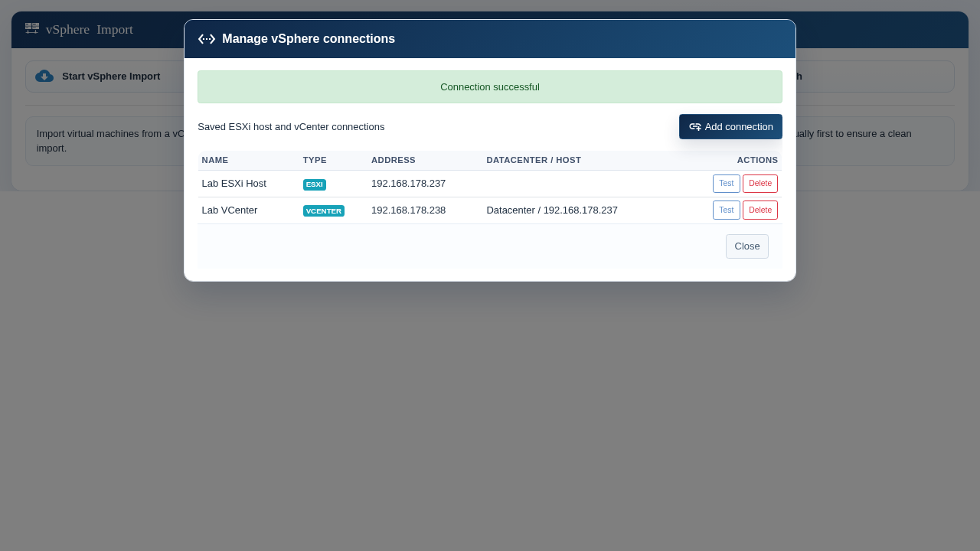The image size is (980, 551).
Task: Add a new vSphere connection
Action: click(730, 127)
